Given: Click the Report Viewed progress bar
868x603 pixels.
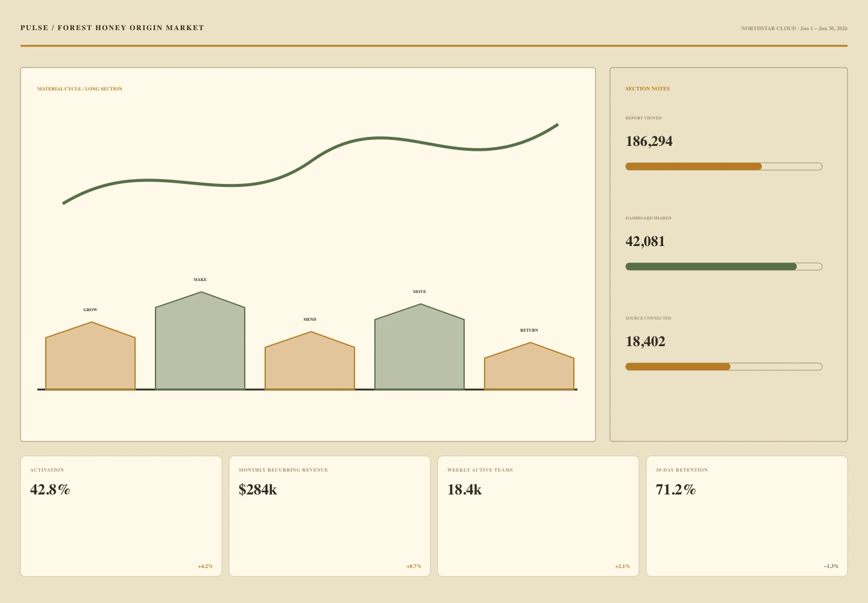Looking at the screenshot, I should [x=724, y=166].
